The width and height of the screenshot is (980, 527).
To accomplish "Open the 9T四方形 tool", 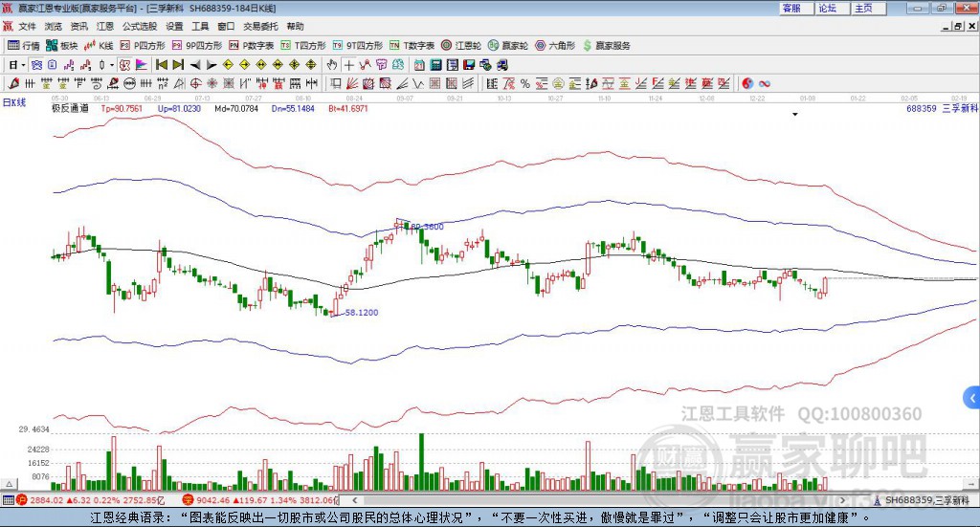I will point(358,46).
